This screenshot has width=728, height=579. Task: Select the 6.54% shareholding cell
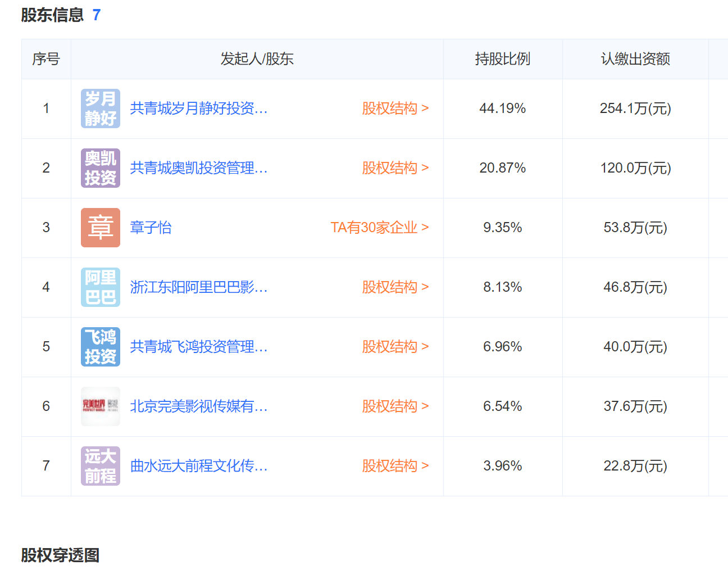503,406
